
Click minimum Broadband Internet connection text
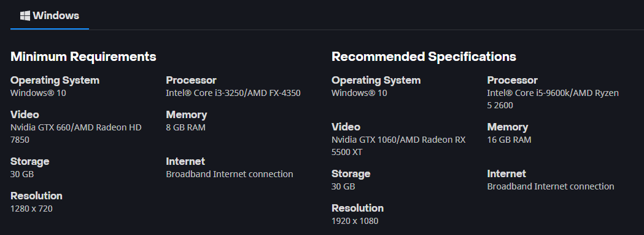[230, 174]
